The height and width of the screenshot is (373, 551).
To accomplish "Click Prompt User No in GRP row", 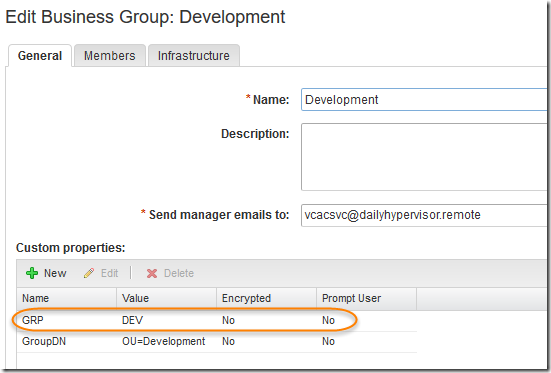I will (x=329, y=320).
